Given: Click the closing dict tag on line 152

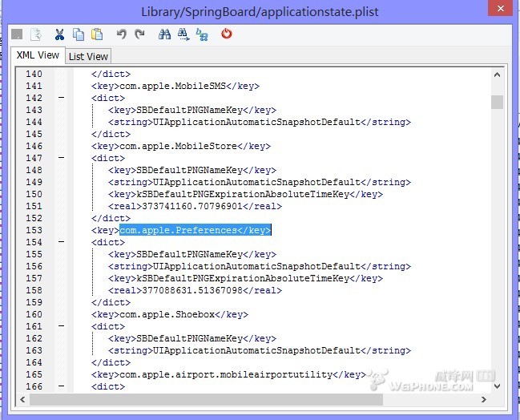Looking at the screenshot, I should [x=111, y=218].
